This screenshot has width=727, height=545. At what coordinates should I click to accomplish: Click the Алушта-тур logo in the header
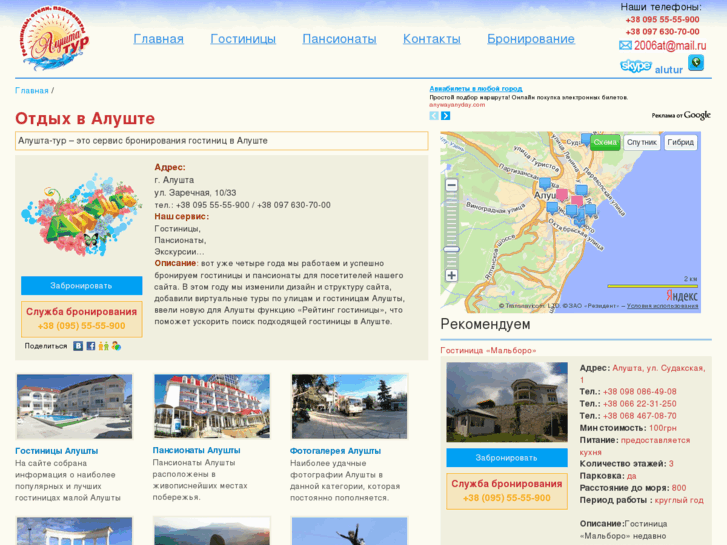click(54, 38)
